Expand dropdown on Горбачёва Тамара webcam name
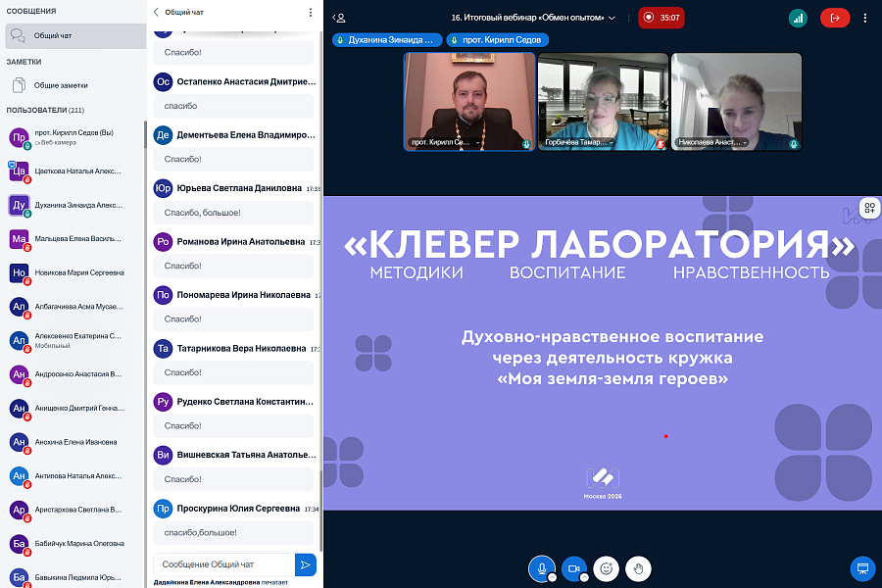 (x=611, y=143)
